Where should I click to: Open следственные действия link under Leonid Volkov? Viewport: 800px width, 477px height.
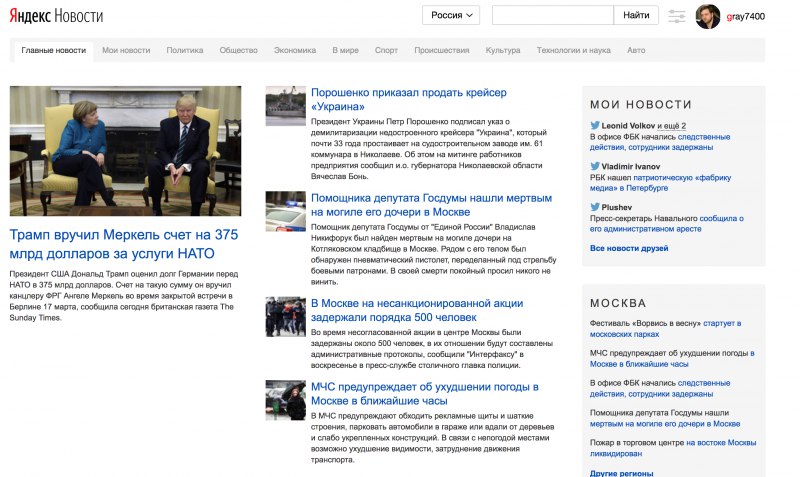660,142
